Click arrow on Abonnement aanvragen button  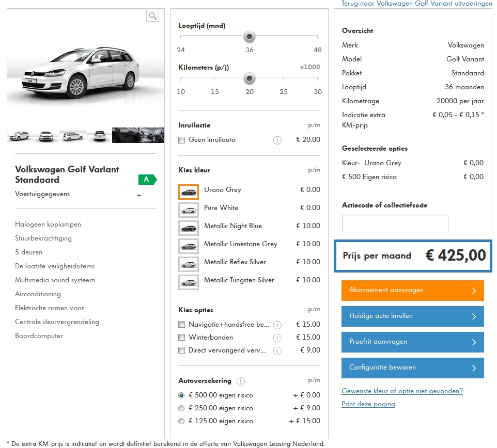coord(474,291)
